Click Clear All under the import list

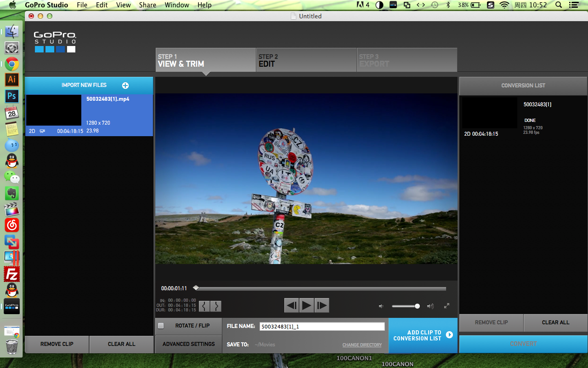coord(122,344)
